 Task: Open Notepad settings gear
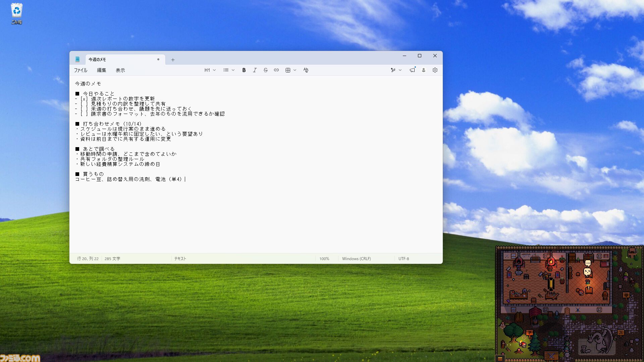435,70
